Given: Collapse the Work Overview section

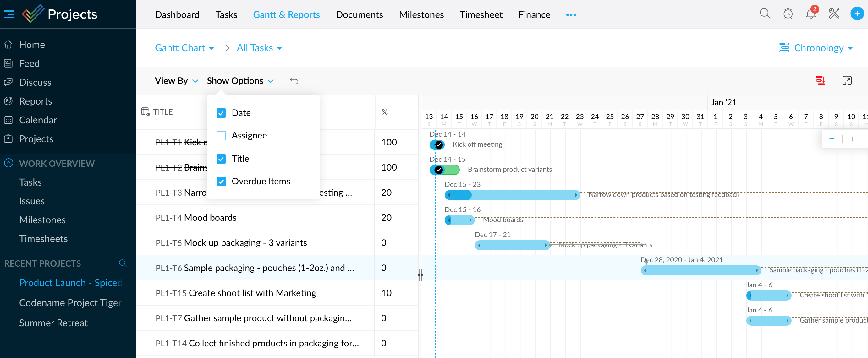Looking at the screenshot, I should coord(9,163).
